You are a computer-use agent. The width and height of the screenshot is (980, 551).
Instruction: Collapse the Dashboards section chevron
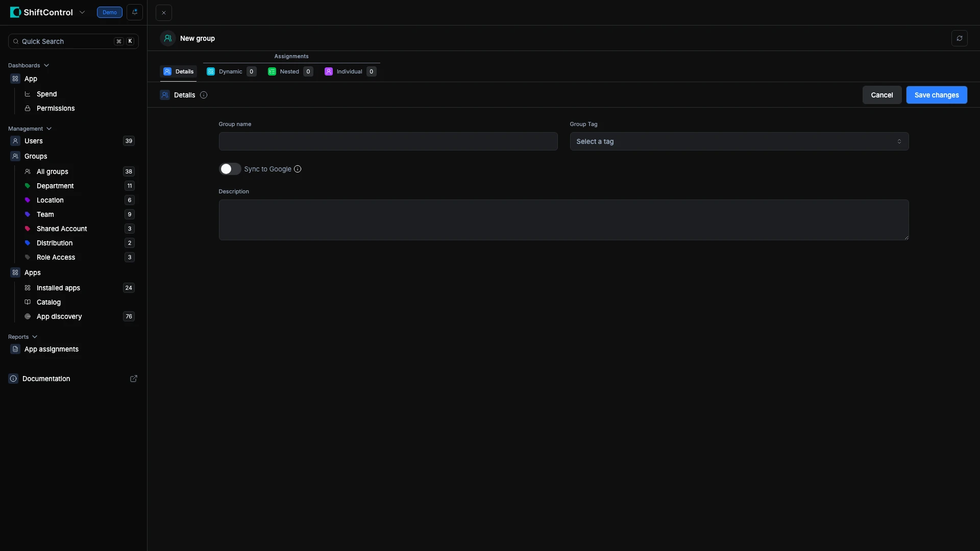tap(46, 65)
